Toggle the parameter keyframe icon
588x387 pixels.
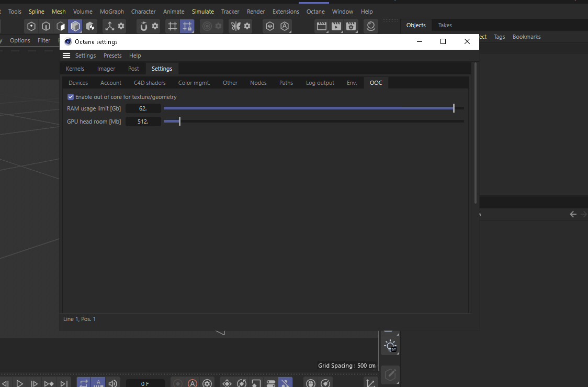(x=271, y=383)
